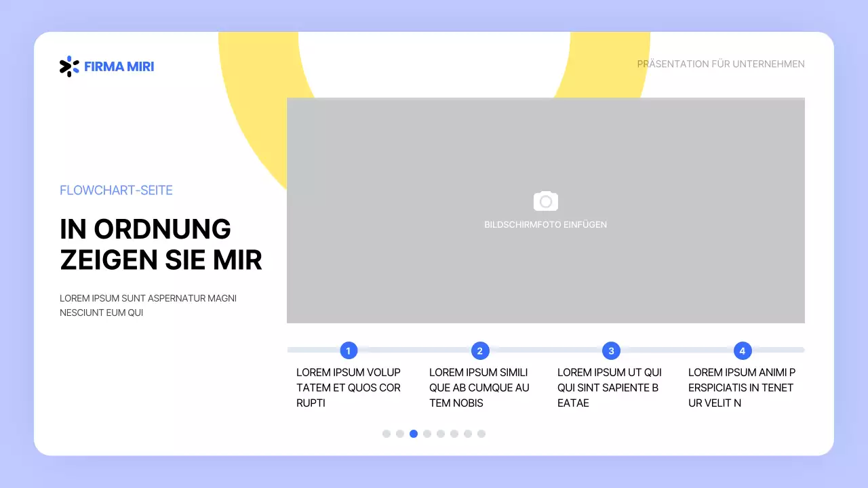Screen dimensions: 868x488
Task: Select numbered circle 1 on the flowchart
Action: (x=349, y=350)
